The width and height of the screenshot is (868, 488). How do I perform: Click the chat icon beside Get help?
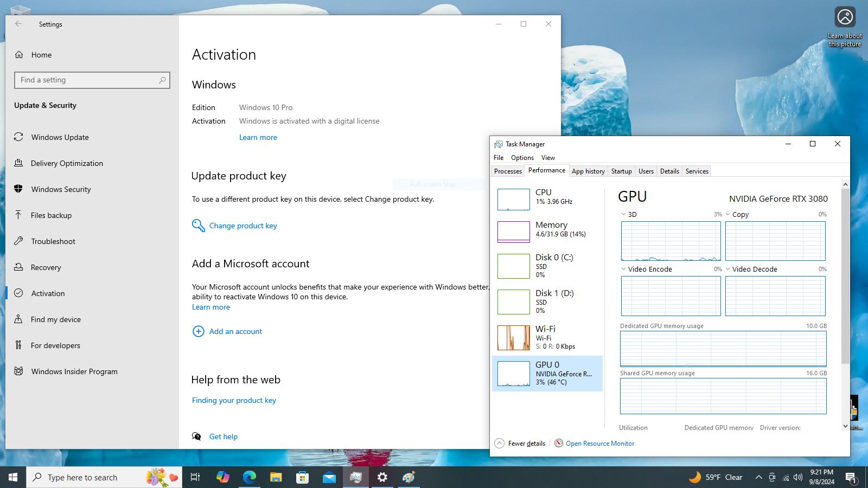pyautogui.click(x=196, y=436)
